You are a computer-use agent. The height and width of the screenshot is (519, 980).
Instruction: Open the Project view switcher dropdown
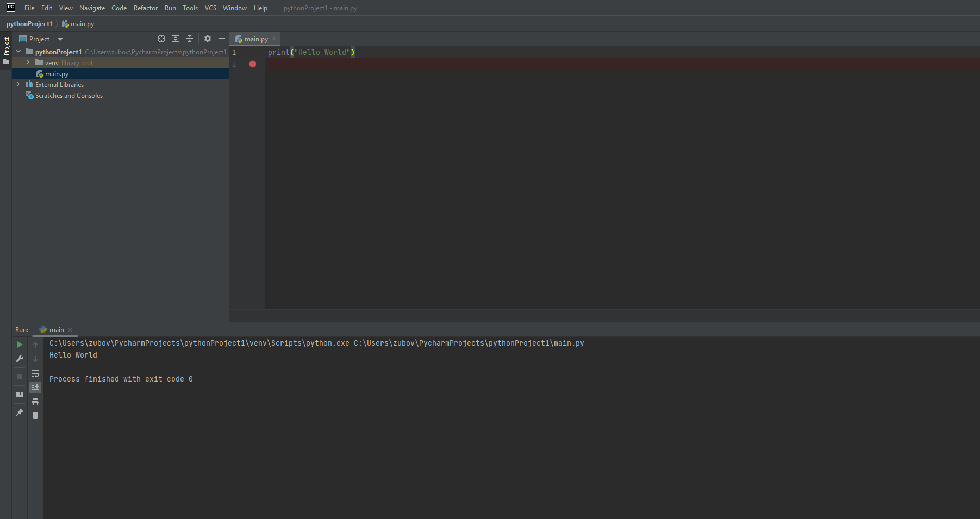[x=60, y=39]
